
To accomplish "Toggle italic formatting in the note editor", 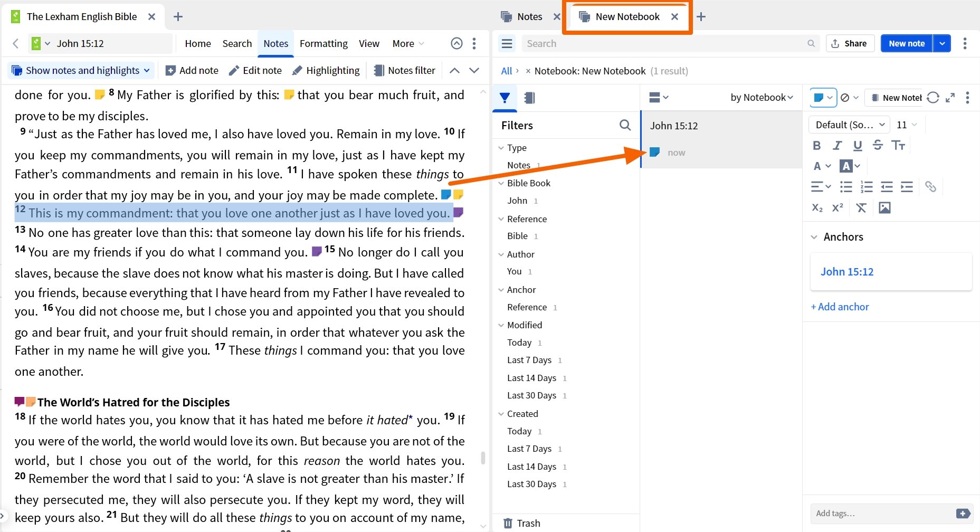I will tap(837, 145).
